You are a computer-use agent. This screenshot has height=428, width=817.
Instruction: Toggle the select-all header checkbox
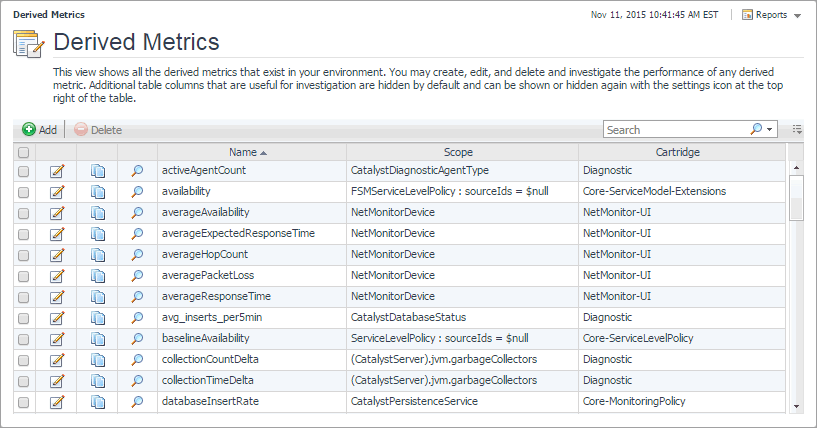pos(24,152)
